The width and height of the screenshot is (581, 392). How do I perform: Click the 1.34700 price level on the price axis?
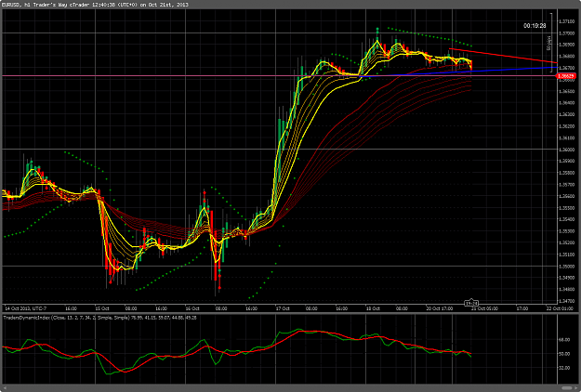click(x=566, y=301)
